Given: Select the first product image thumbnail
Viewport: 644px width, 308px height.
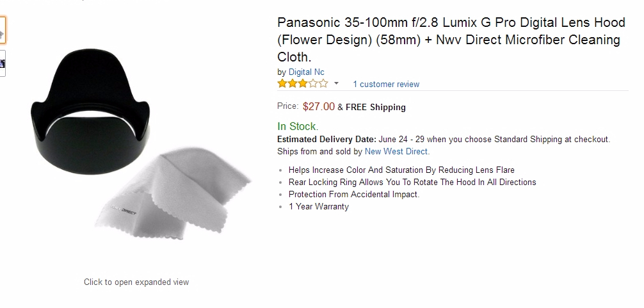Looking at the screenshot, I should [x=2, y=30].
